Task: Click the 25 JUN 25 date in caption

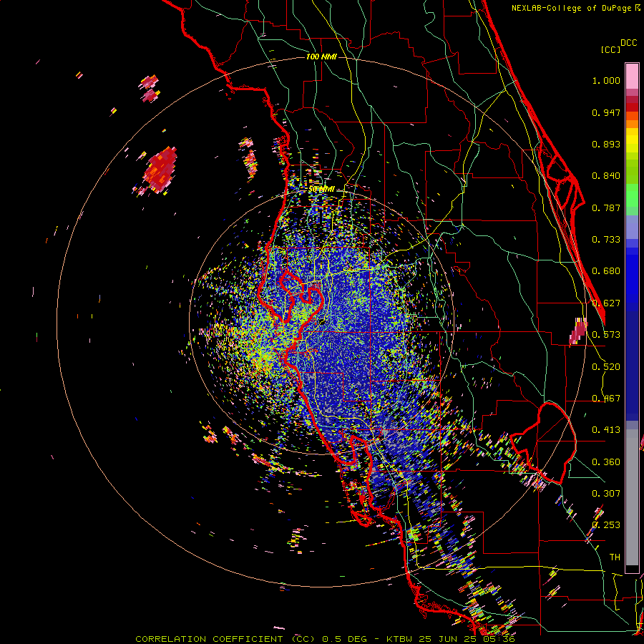Action: (x=447, y=639)
